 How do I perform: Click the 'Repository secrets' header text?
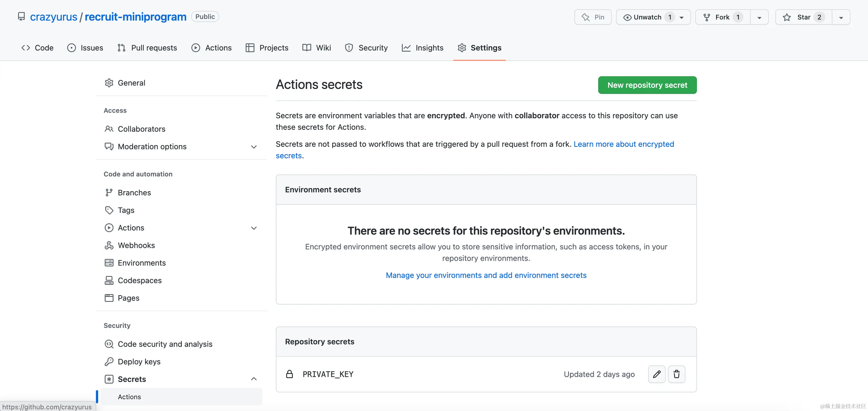click(319, 341)
